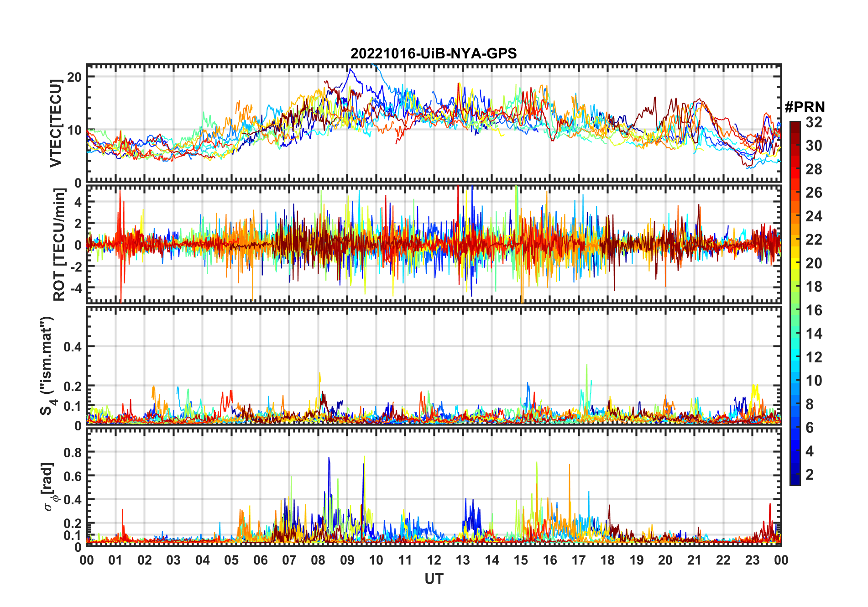The image size is (868, 607).
Task: Click VTEC panel y-tick label 20
Action: click(x=74, y=77)
